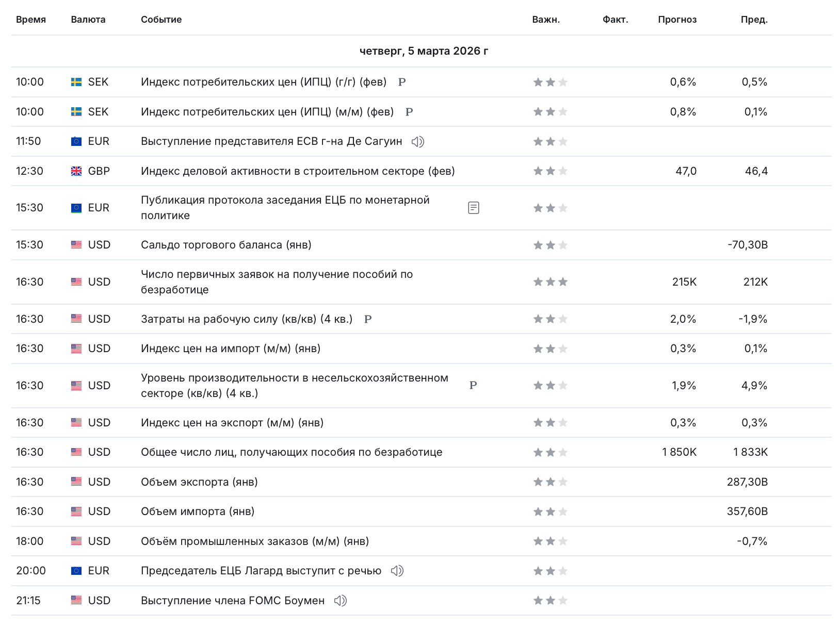Click preliminary P icon on Swedish CPI y/y
Screen dimensions: 840x629
coord(402,82)
